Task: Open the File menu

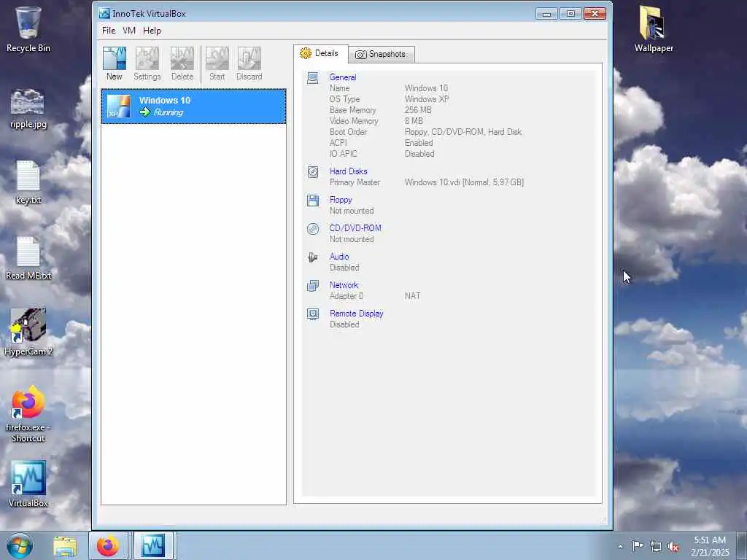Action: pos(109,31)
